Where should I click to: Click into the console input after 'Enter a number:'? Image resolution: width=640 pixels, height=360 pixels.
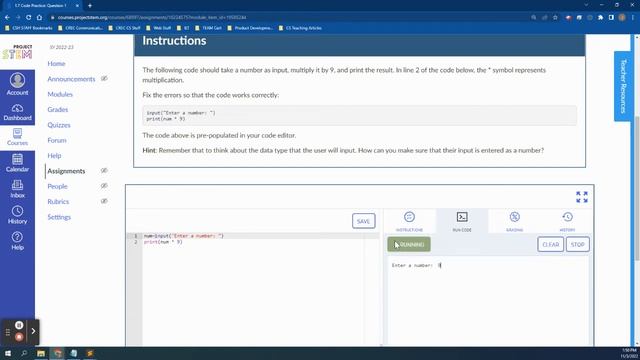[441, 265]
